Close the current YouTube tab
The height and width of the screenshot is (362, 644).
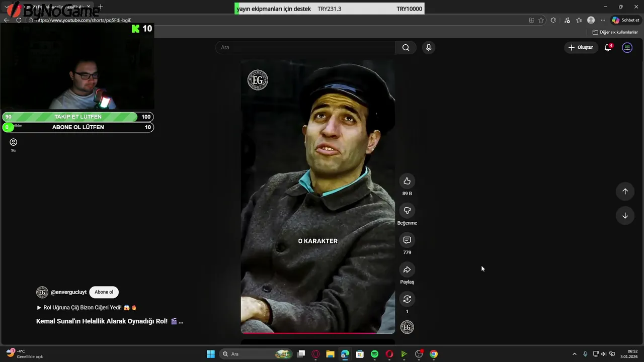[x=88, y=7]
